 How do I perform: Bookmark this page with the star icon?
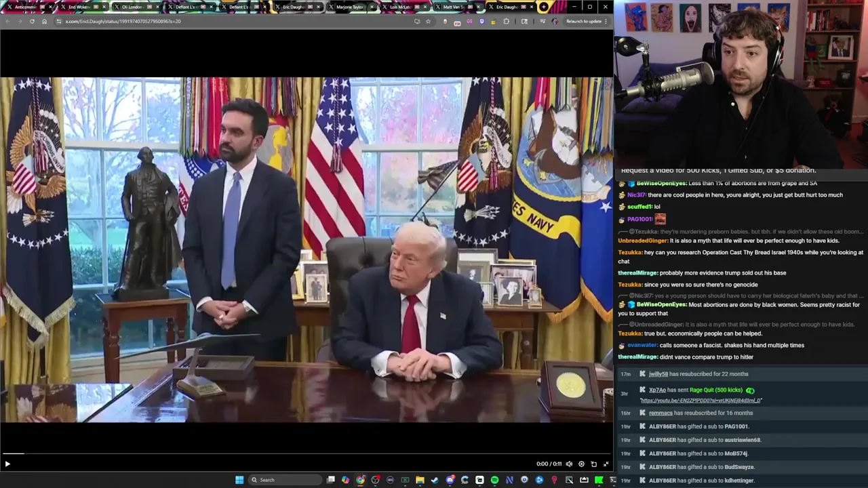pos(428,21)
